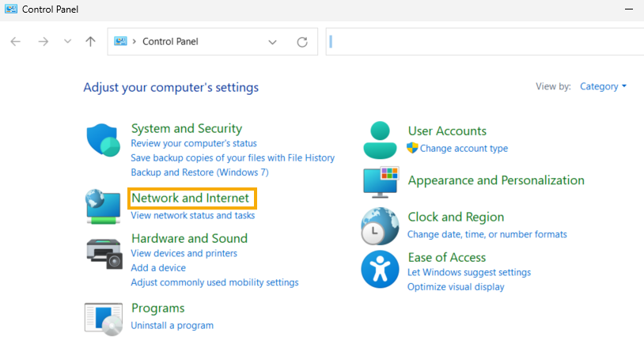Click Backup and Restore (Windows 7)
The image size is (644, 348).
(199, 172)
